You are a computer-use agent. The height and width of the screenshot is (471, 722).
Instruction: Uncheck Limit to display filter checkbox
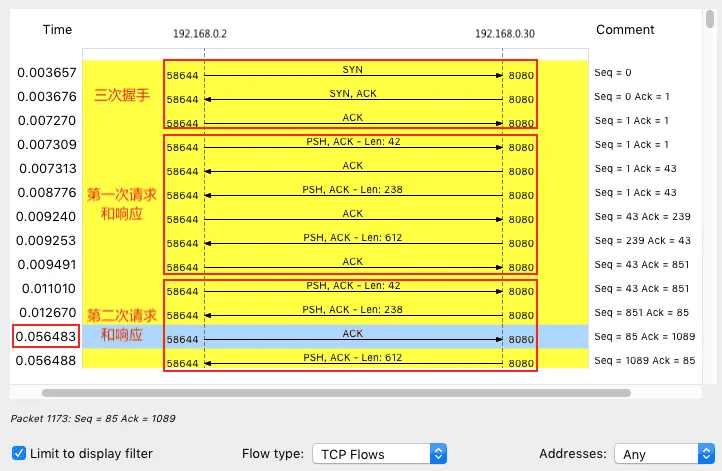(x=19, y=453)
